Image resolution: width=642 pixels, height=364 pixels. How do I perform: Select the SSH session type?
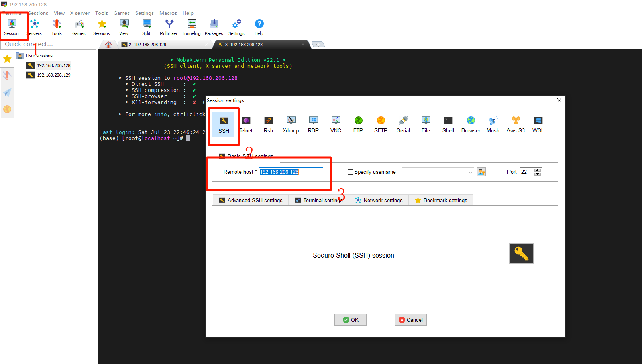(224, 125)
